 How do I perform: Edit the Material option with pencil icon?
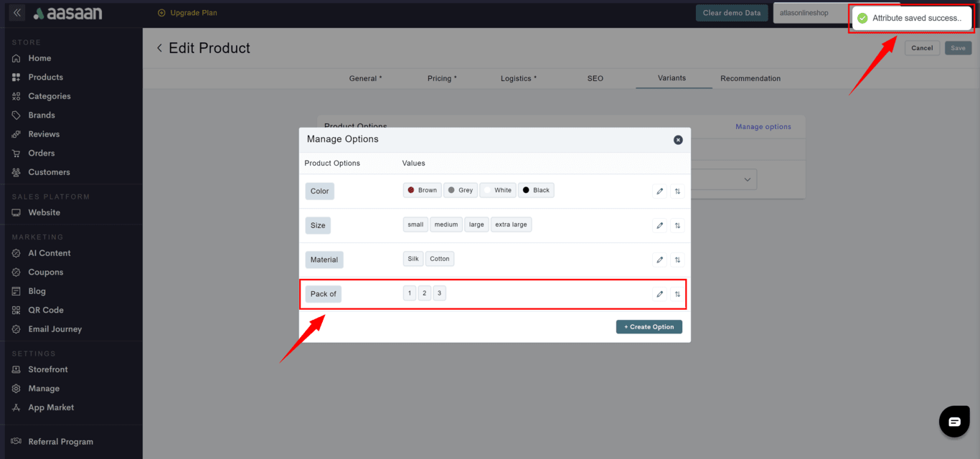659,260
